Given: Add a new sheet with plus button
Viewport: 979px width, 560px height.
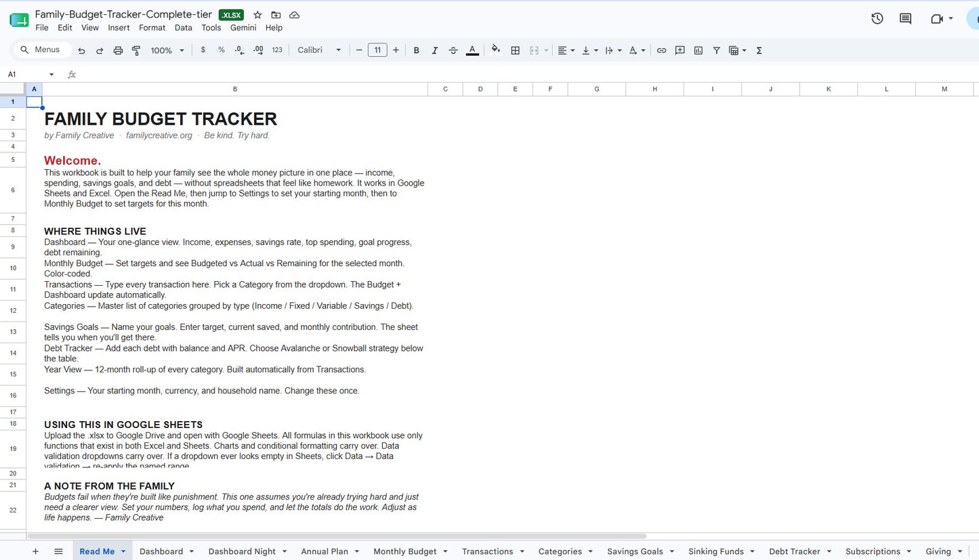Looking at the screenshot, I should (x=35, y=551).
